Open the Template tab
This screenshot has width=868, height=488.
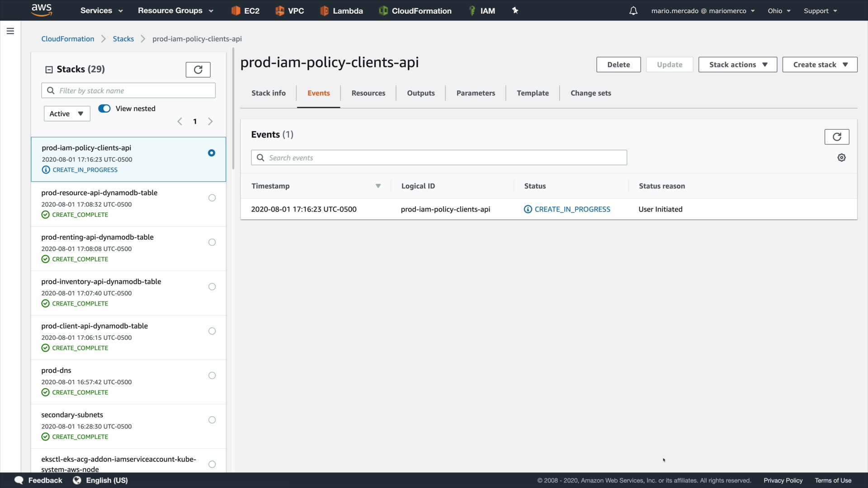[x=533, y=93]
